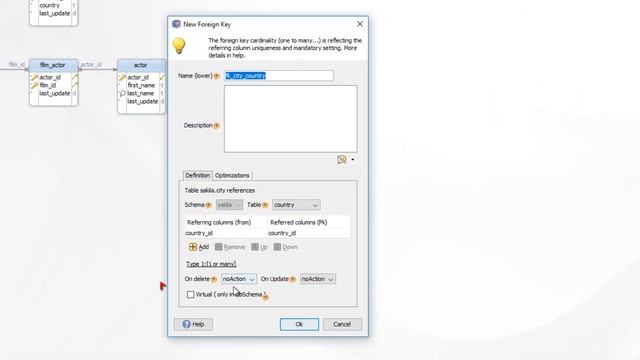Viewport: 640px width, 360px height.
Task: Click the Name (lower) input field
Action: pos(279,76)
